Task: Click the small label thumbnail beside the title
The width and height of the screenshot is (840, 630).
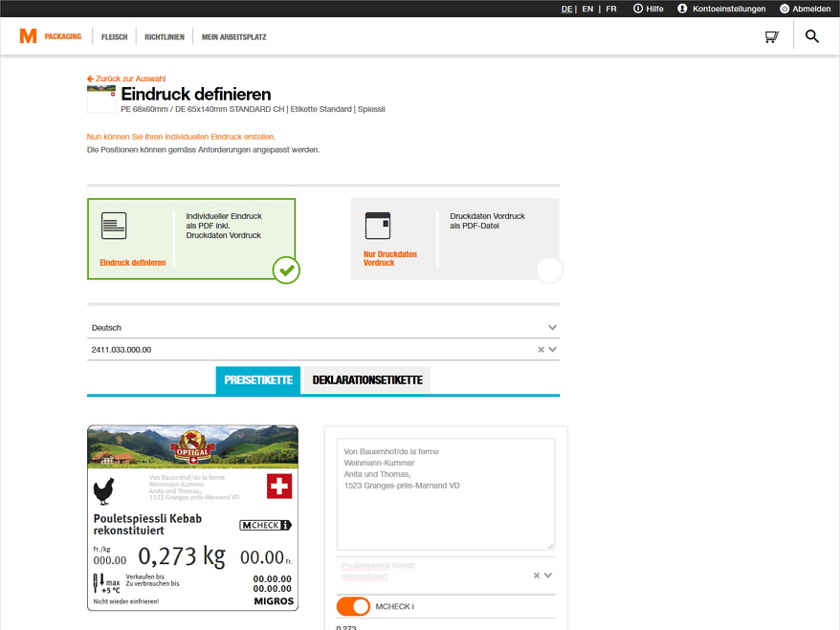Action: click(x=101, y=99)
